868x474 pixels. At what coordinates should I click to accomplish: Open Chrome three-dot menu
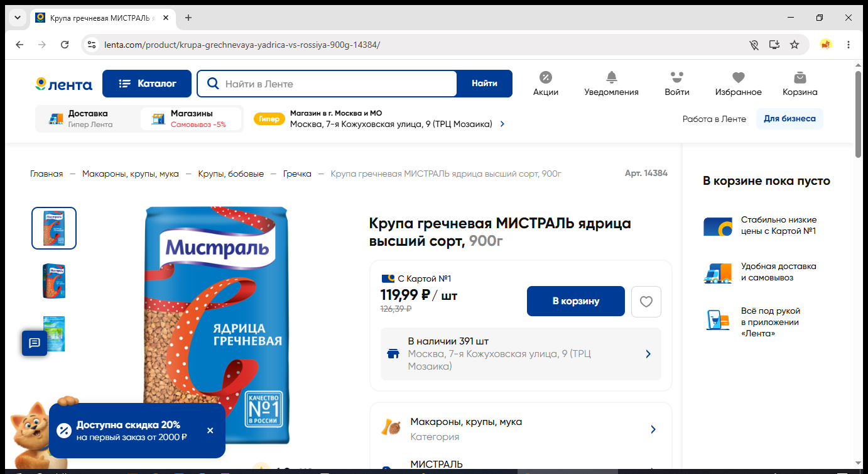coord(849,45)
